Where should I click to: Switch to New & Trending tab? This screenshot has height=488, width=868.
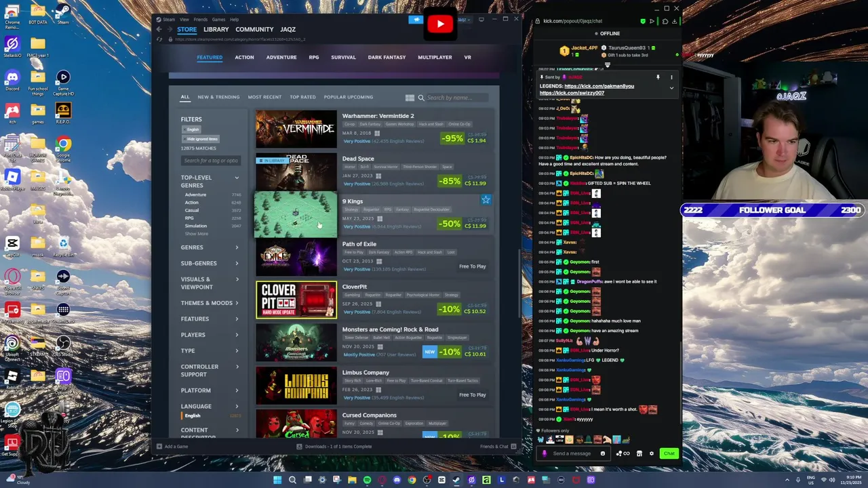(218, 97)
